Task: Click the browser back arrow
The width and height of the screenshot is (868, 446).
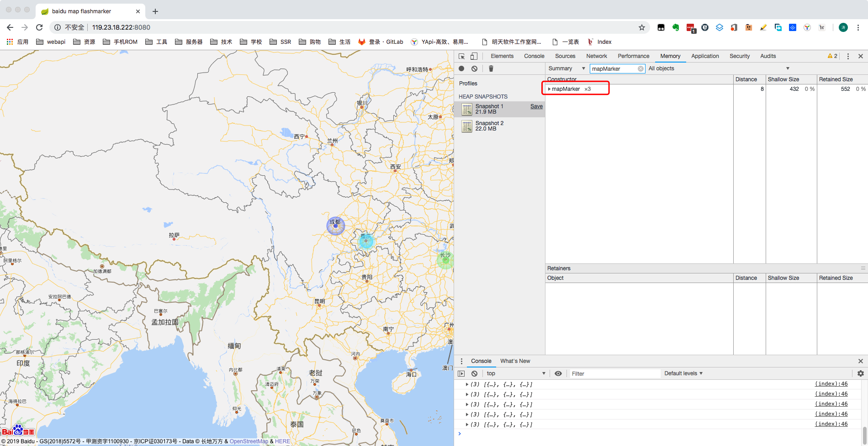Action: [10, 27]
